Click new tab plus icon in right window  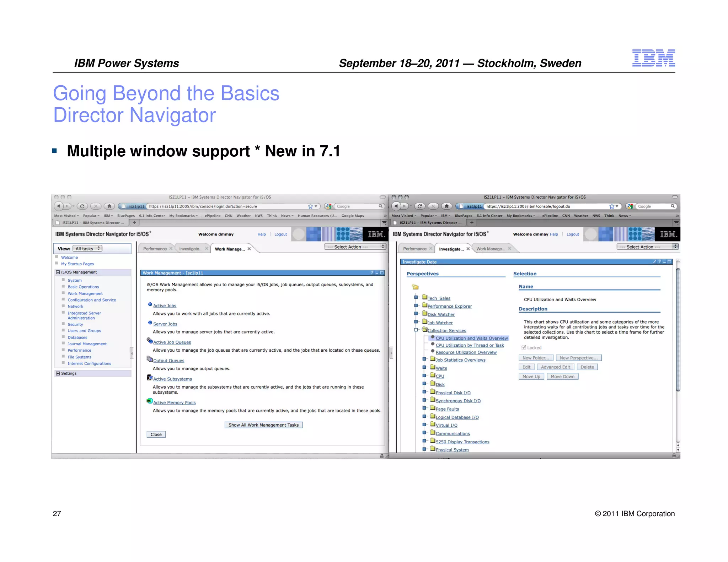472,222
